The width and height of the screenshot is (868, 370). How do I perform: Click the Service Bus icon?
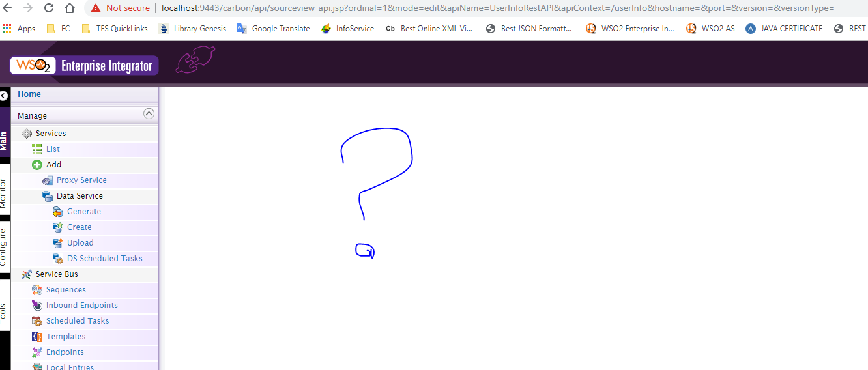27,274
